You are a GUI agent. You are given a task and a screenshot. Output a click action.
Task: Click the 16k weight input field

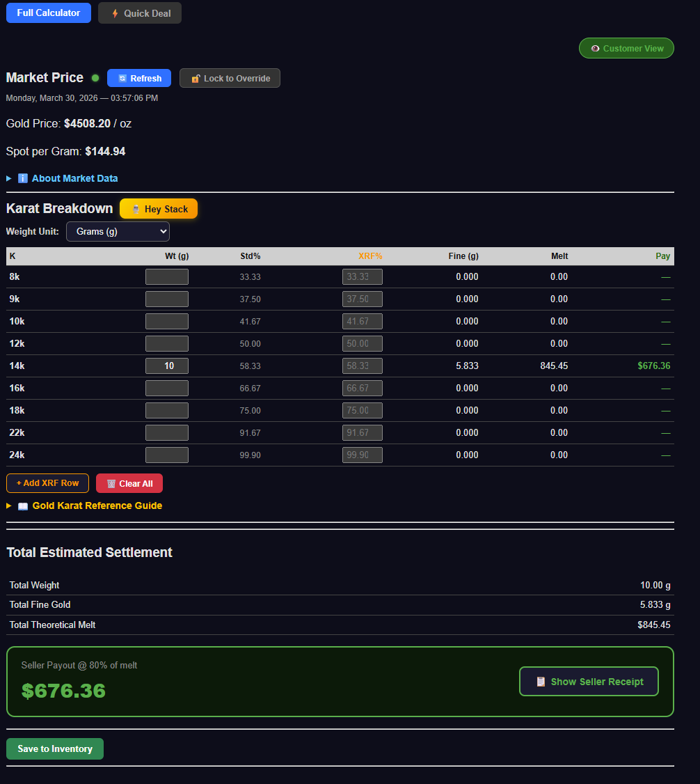pos(167,388)
